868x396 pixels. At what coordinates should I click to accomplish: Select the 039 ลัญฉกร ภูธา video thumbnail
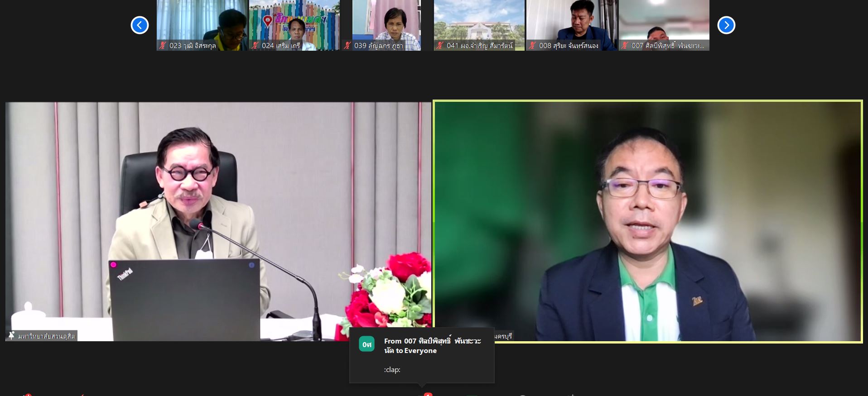pyautogui.click(x=387, y=25)
